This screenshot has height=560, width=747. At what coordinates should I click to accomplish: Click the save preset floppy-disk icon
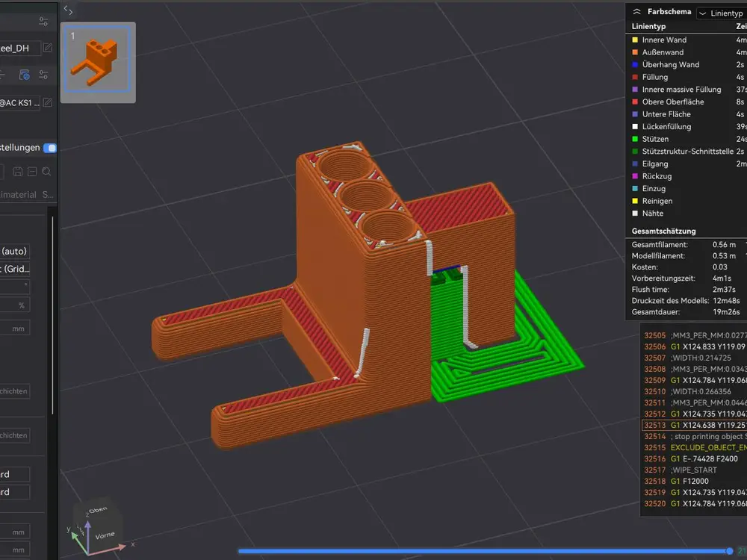pos(18,172)
